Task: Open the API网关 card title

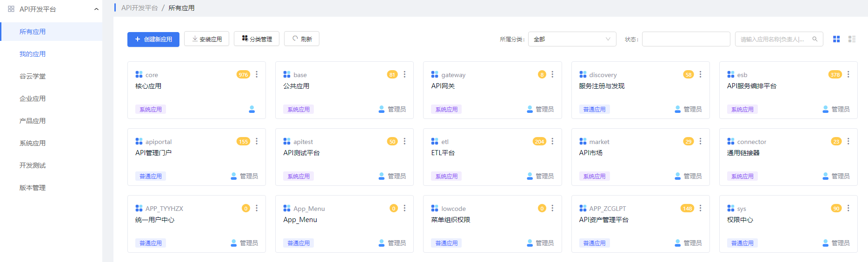Action: [x=443, y=86]
